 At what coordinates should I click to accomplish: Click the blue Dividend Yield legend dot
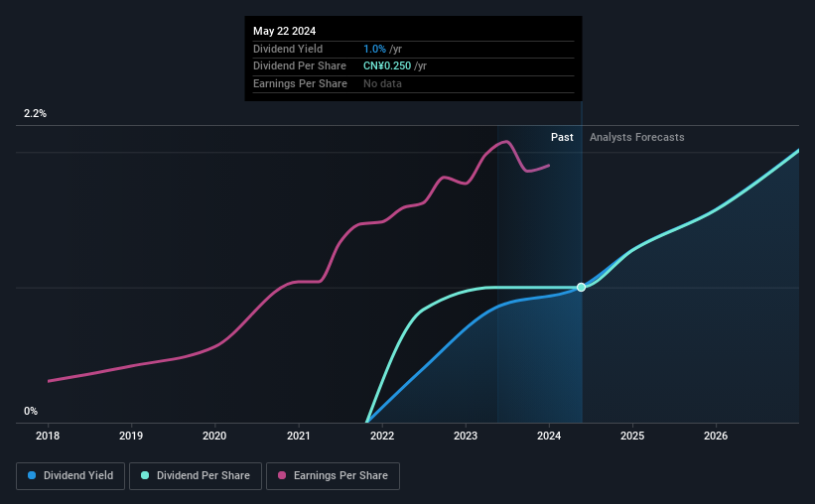coord(32,475)
